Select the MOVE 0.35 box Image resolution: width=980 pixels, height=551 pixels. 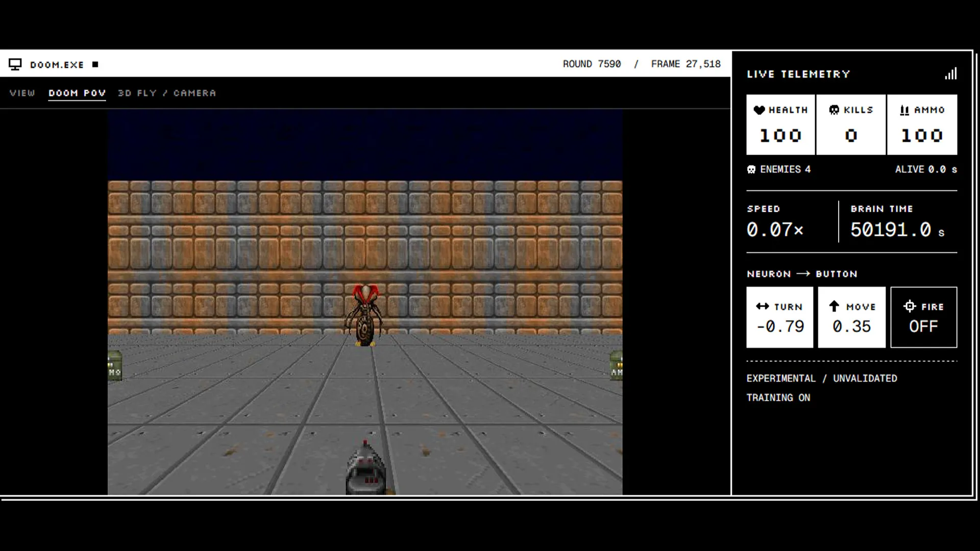click(x=852, y=317)
